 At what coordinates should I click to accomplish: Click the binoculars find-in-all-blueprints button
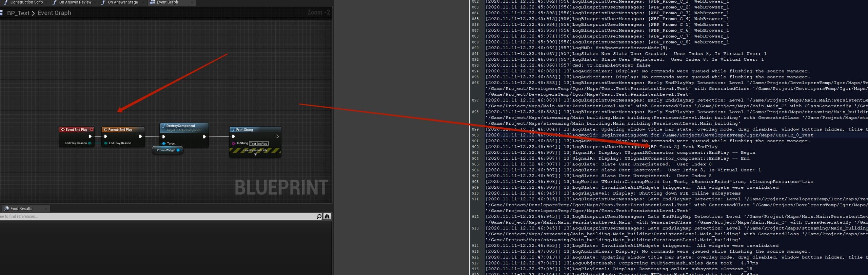pos(327,216)
